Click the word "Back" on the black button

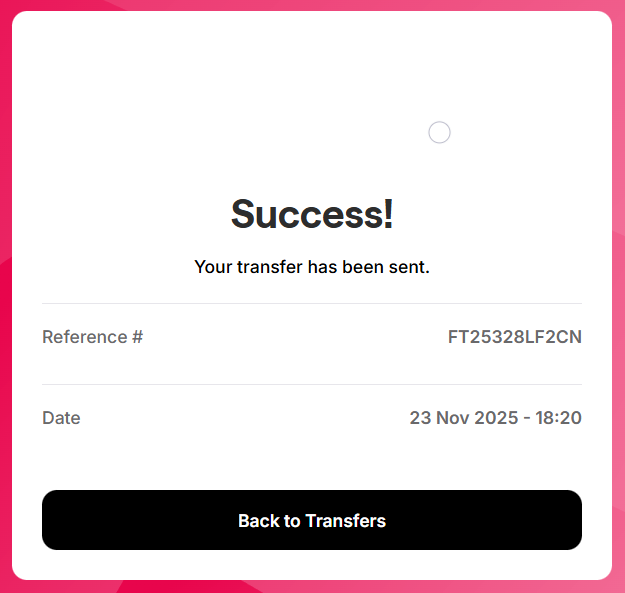pos(258,521)
